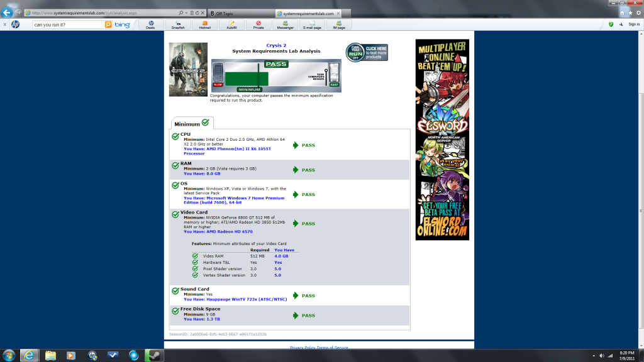This screenshot has height=362, width=644.
Task: Click the CPU green checkmark icon
Action: [175, 136]
